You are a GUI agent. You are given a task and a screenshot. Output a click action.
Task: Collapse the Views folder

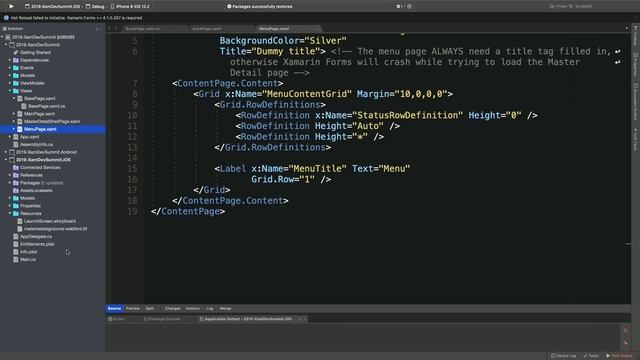tap(10, 91)
